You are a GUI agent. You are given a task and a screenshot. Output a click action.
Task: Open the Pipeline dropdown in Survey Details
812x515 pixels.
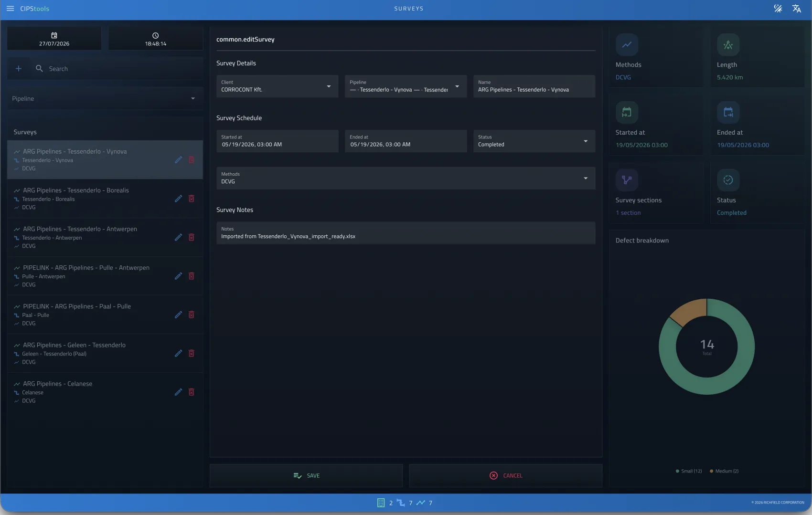(406, 86)
